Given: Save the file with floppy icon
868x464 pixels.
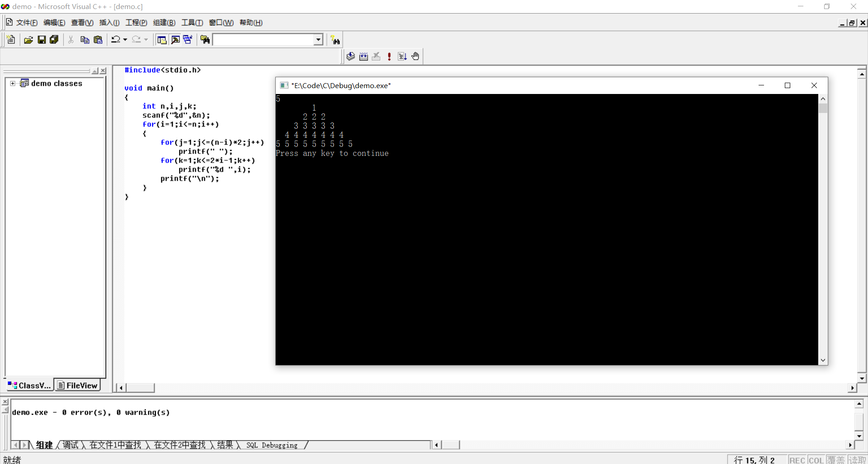Looking at the screenshot, I should pyautogui.click(x=42, y=40).
